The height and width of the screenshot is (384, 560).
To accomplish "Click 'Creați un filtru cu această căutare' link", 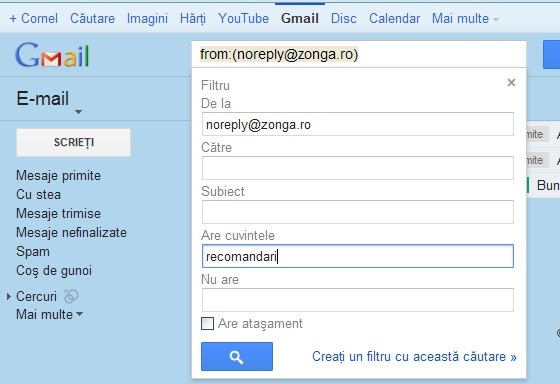I will pos(414,356).
